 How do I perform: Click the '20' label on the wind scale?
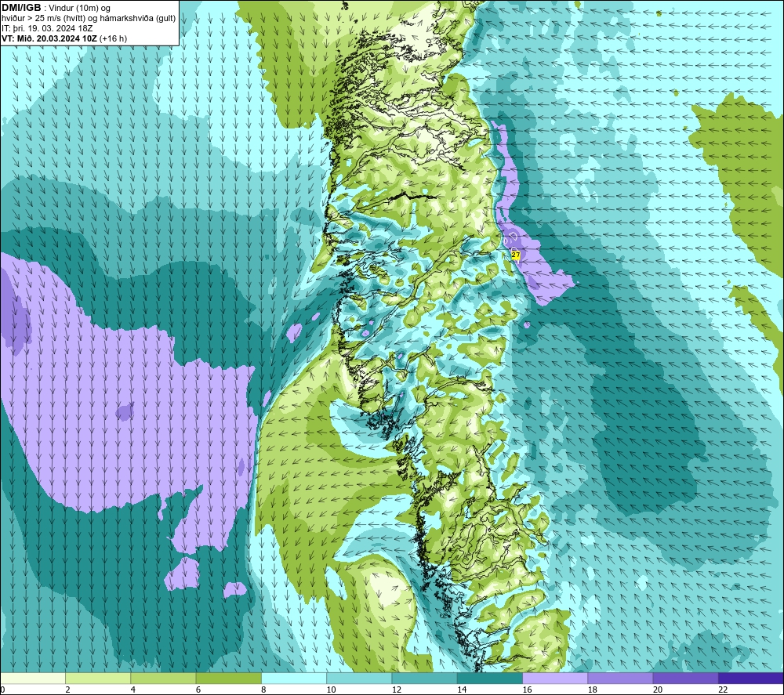click(x=658, y=690)
